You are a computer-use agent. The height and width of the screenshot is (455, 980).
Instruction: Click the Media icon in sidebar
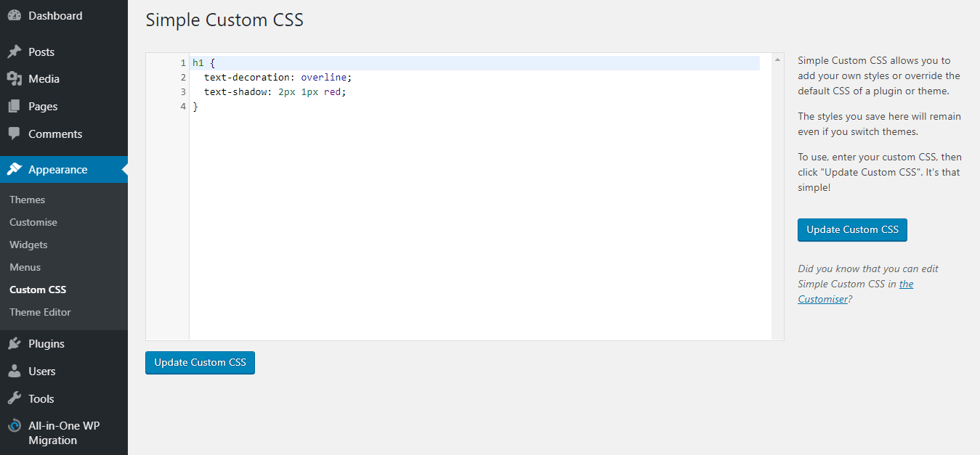(14, 79)
